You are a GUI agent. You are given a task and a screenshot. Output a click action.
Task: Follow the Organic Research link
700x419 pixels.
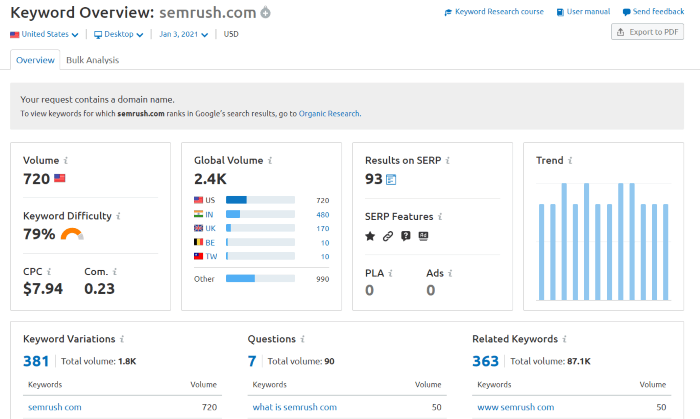point(329,114)
